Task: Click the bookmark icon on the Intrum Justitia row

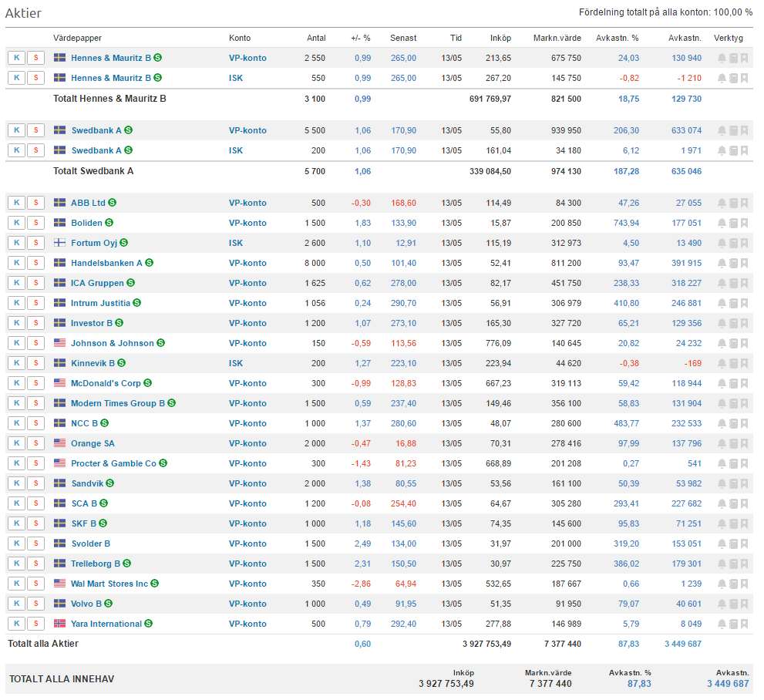Action: 745,303
